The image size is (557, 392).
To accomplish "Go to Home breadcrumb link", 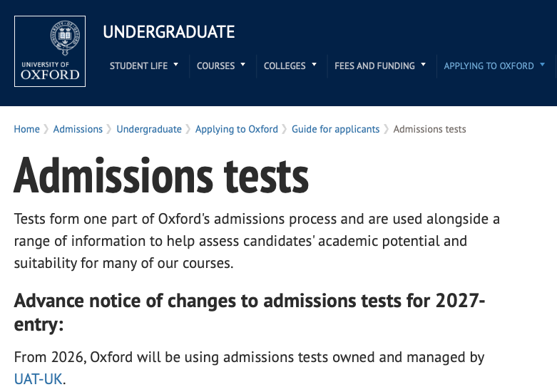I will click(27, 129).
